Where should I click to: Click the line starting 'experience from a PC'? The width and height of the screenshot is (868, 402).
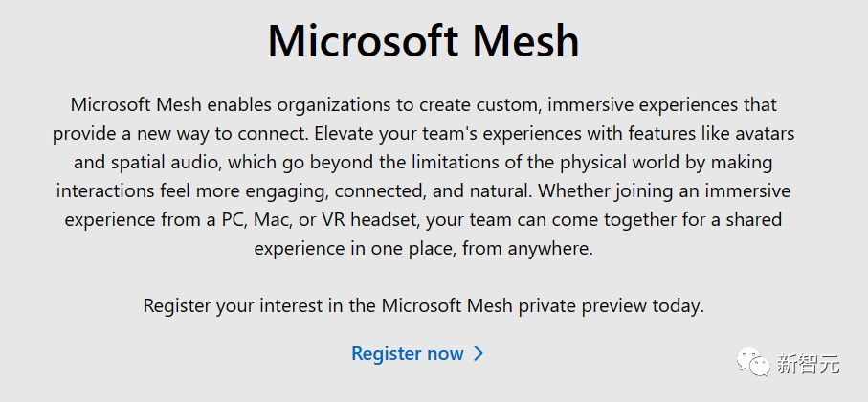(423, 220)
